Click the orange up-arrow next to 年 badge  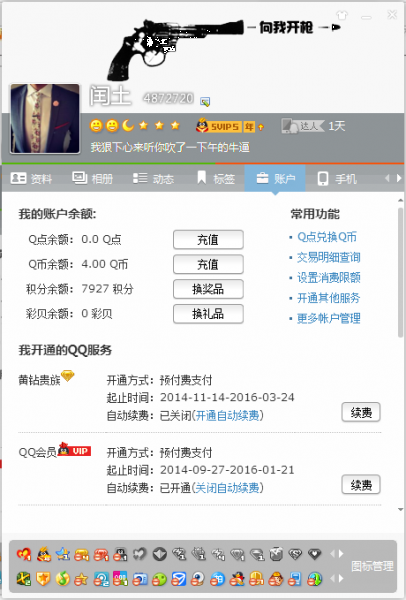click(x=261, y=127)
